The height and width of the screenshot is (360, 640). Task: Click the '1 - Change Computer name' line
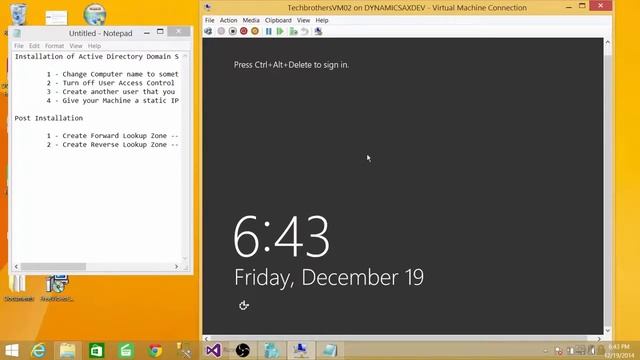tap(112, 74)
